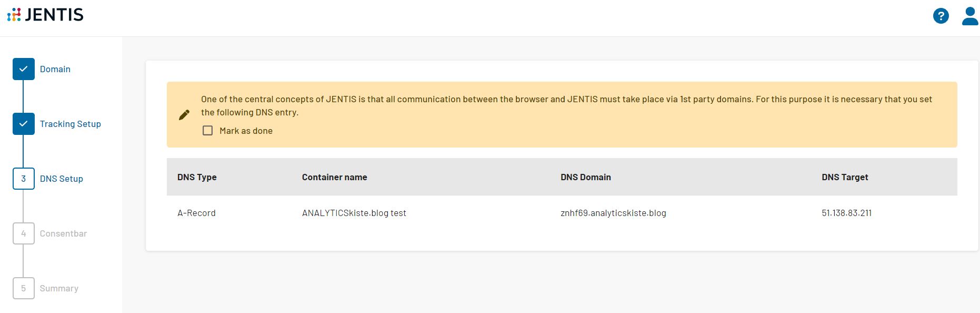Screen dimensions: 980x313
Task: Go to the Tracking Setup step
Action: pos(71,124)
